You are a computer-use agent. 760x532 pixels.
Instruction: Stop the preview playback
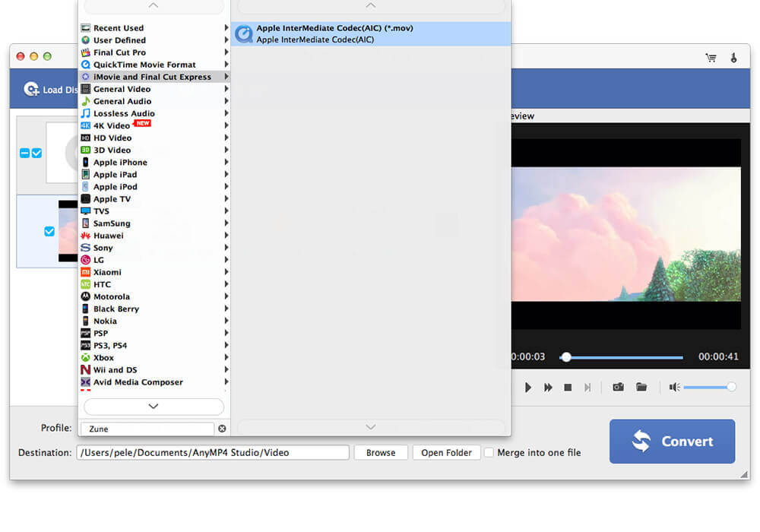tap(568, 387)
